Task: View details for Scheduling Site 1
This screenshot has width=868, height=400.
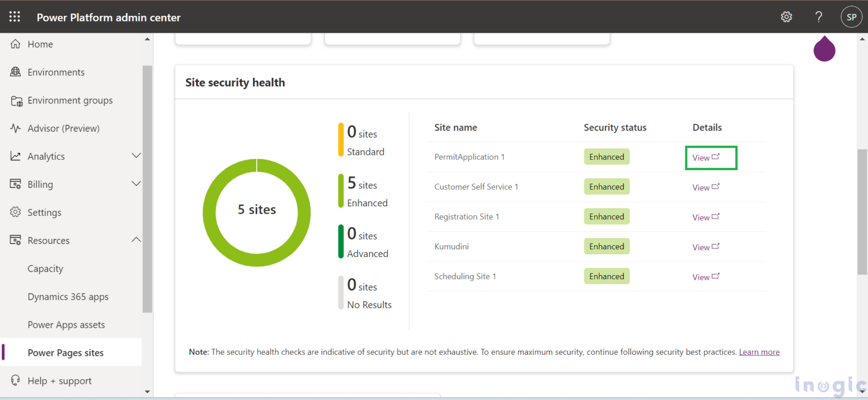Action: point(706,277)
